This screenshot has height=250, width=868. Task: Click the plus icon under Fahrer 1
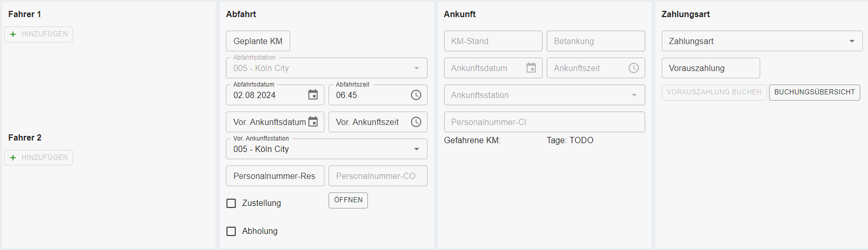13,34
